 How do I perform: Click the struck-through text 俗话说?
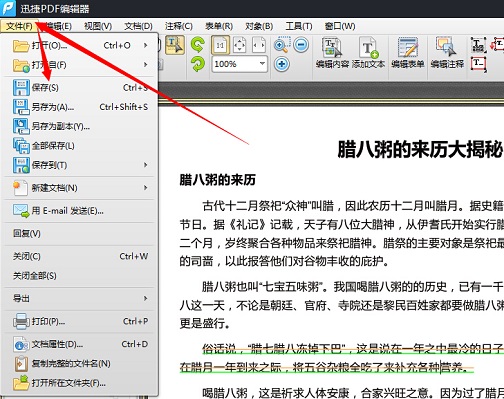point(219,349)
